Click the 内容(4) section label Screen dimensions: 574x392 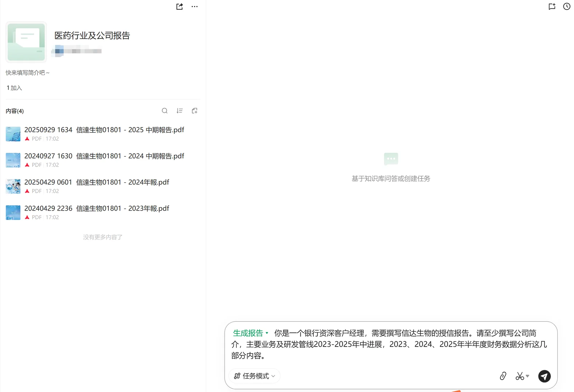point(15,111)
